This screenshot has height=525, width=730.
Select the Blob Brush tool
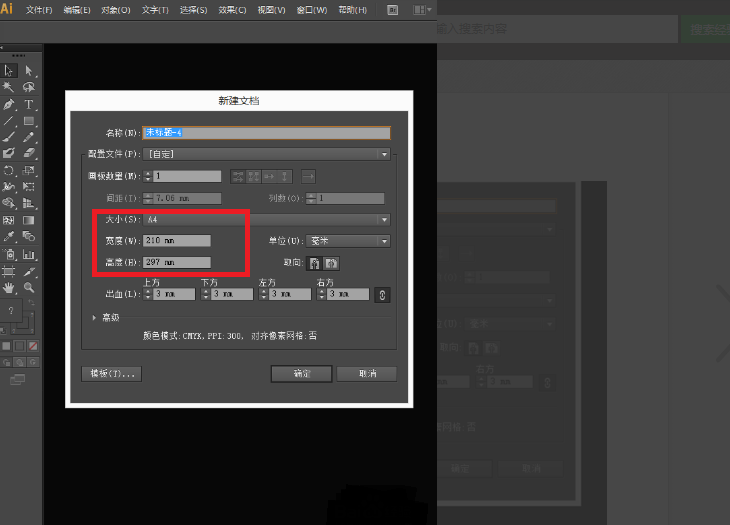tap(8, 153)
